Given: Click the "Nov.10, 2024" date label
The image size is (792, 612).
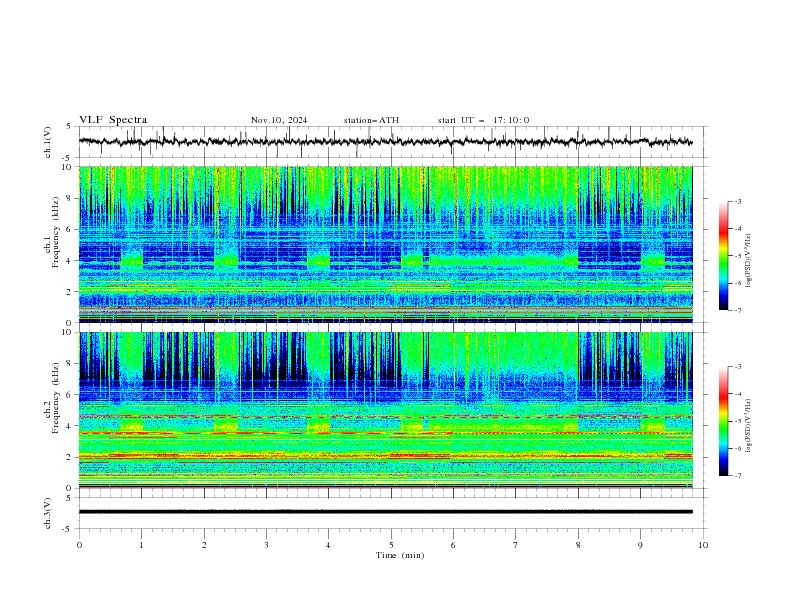Looking at the screenshot, I should [x=279, y=120].
